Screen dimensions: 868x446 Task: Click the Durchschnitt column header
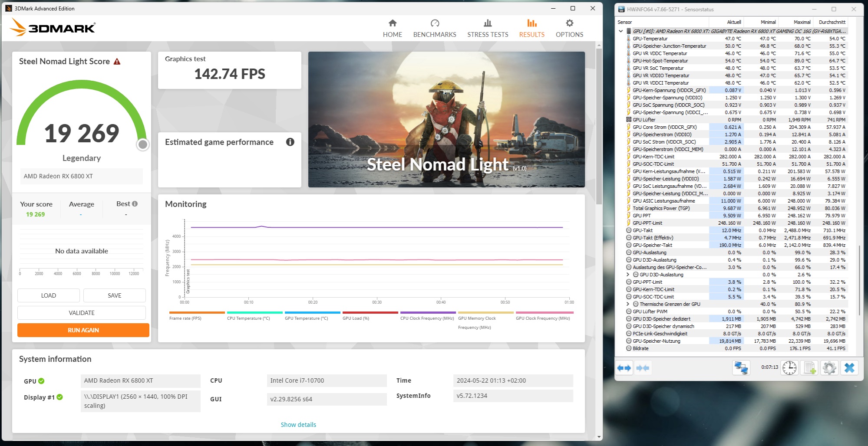(830, 22)
